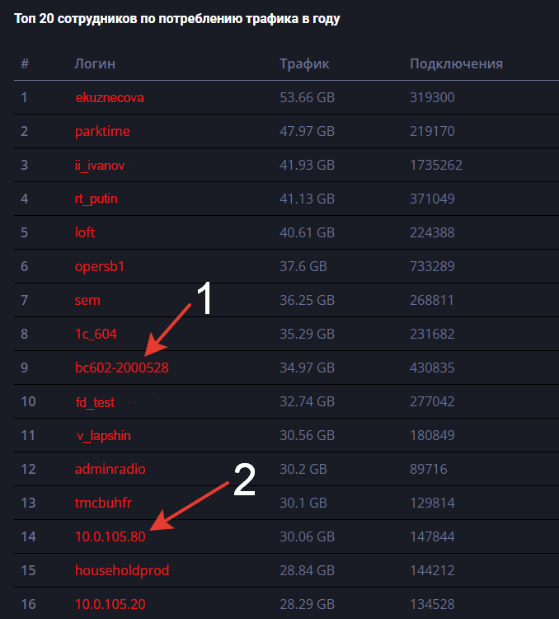
Task: Click the 53.66 GB traffic cell
Action: coord(307,98)
